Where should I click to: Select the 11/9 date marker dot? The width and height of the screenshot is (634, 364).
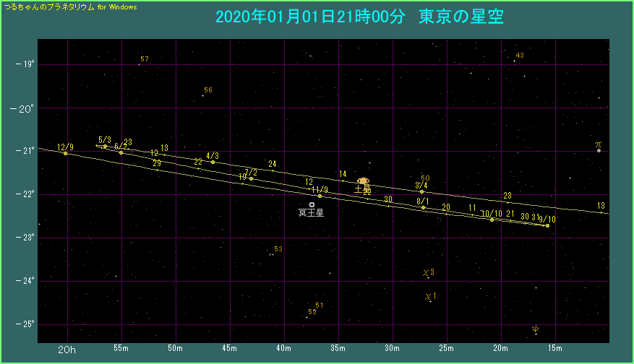coord(320,196)
